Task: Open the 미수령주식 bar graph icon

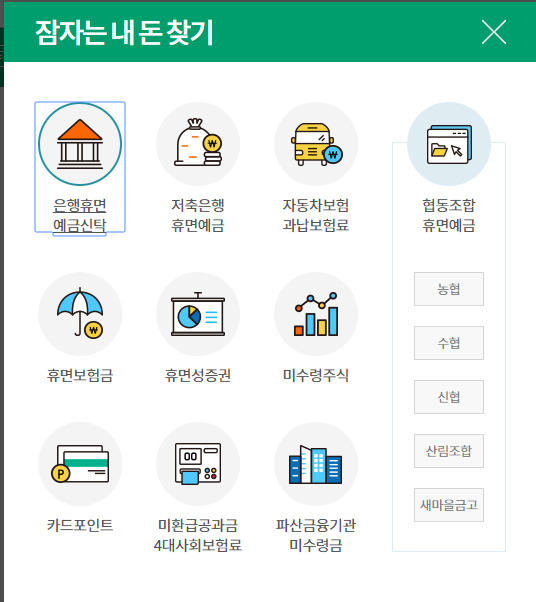Action: pos(316,314)
